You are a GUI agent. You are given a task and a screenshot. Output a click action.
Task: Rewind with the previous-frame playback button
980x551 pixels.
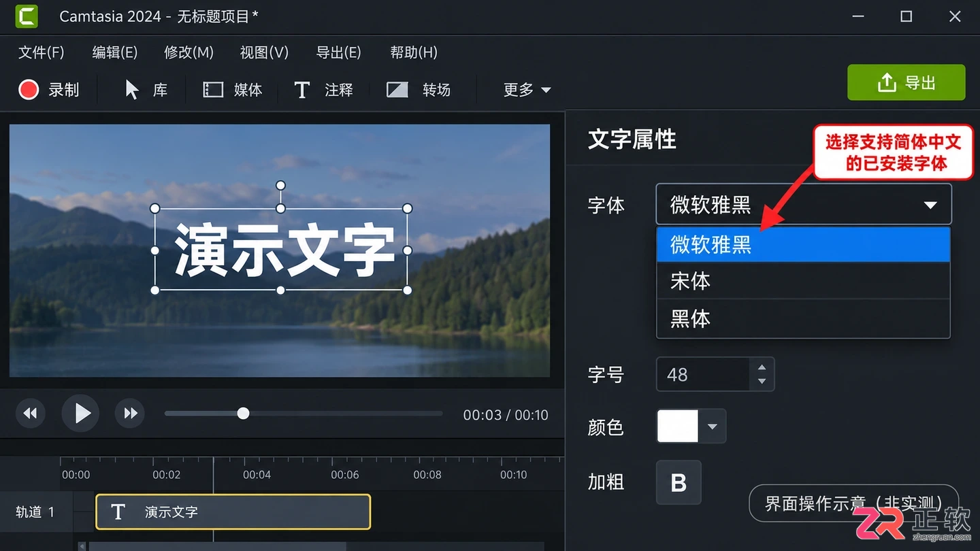pos(31,413)
